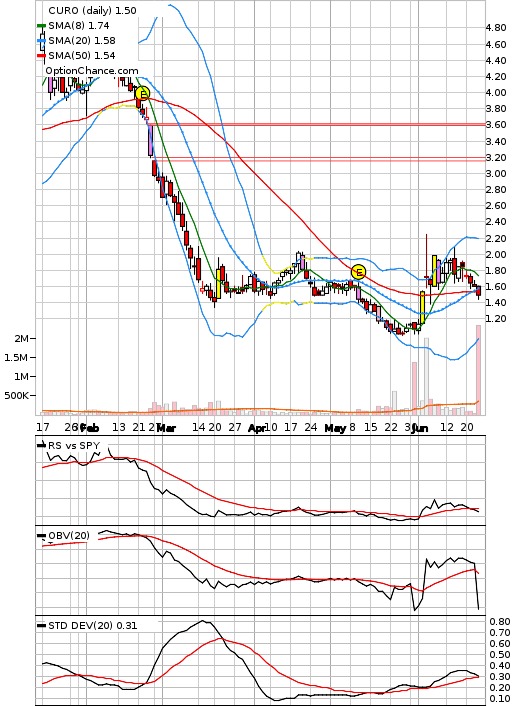
Task: Click the Apr date axis label
Action: pos(256,427)
